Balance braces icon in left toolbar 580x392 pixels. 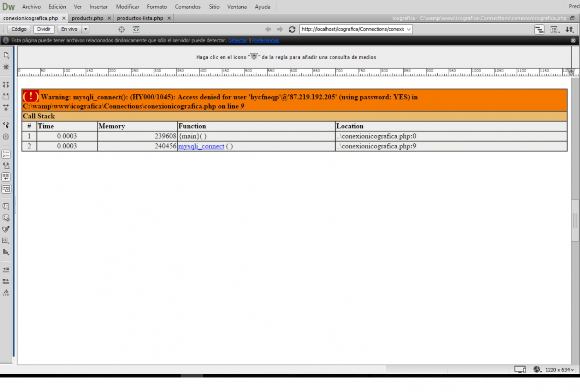click(x=6, y=136)
